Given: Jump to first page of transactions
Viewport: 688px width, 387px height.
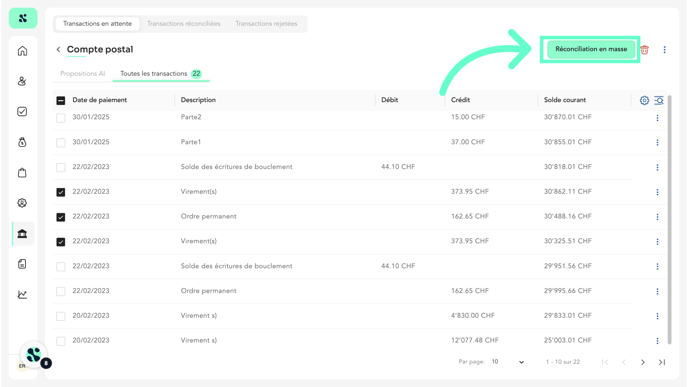Looking at the screenshot, I should coord(605,362).
